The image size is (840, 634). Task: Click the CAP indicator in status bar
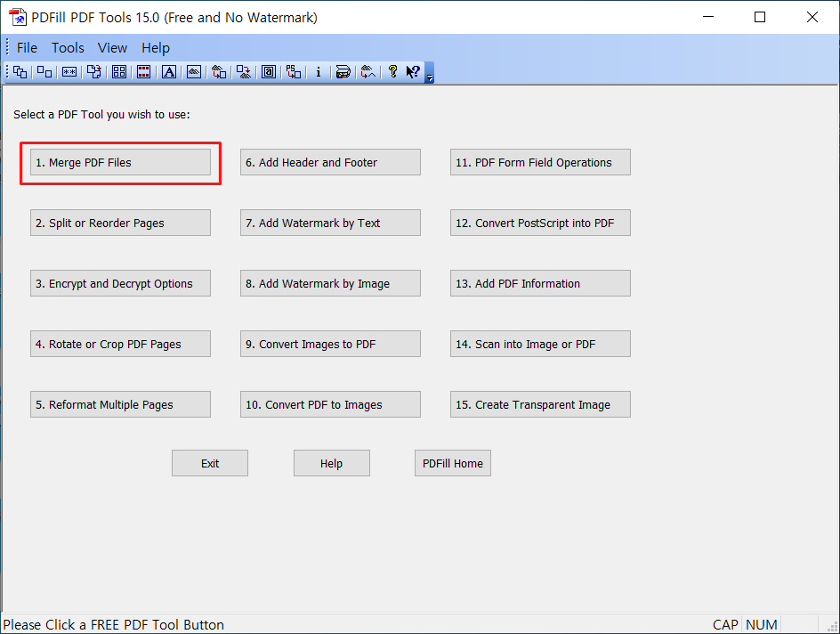click(x=725, y=625)
